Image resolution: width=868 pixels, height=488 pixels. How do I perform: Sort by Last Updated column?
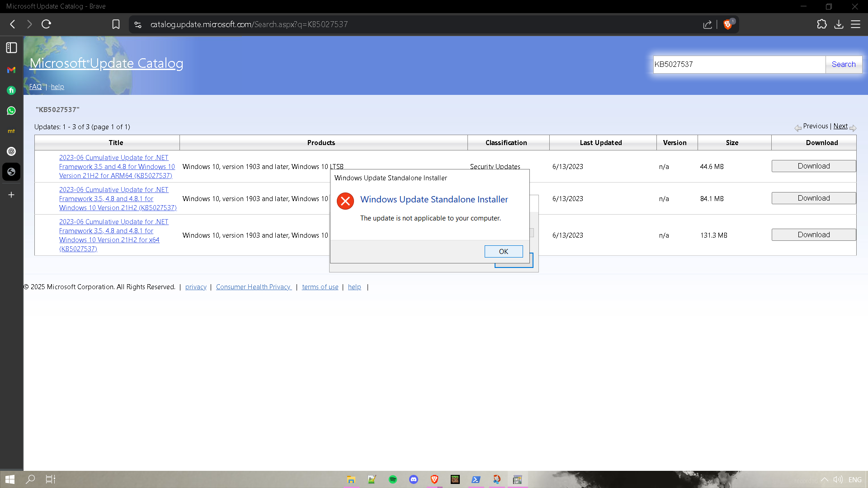[601, 143]
